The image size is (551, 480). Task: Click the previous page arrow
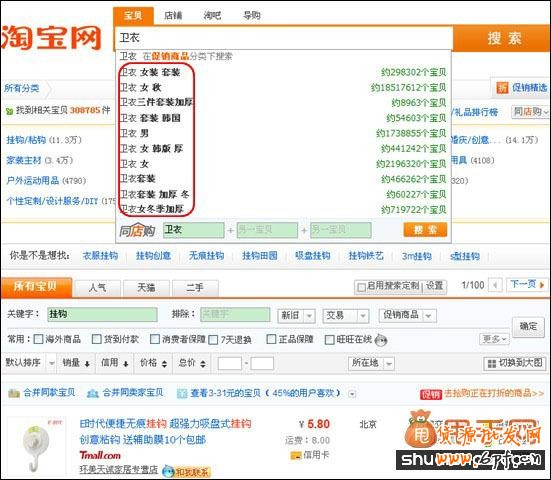click(495, 285)
